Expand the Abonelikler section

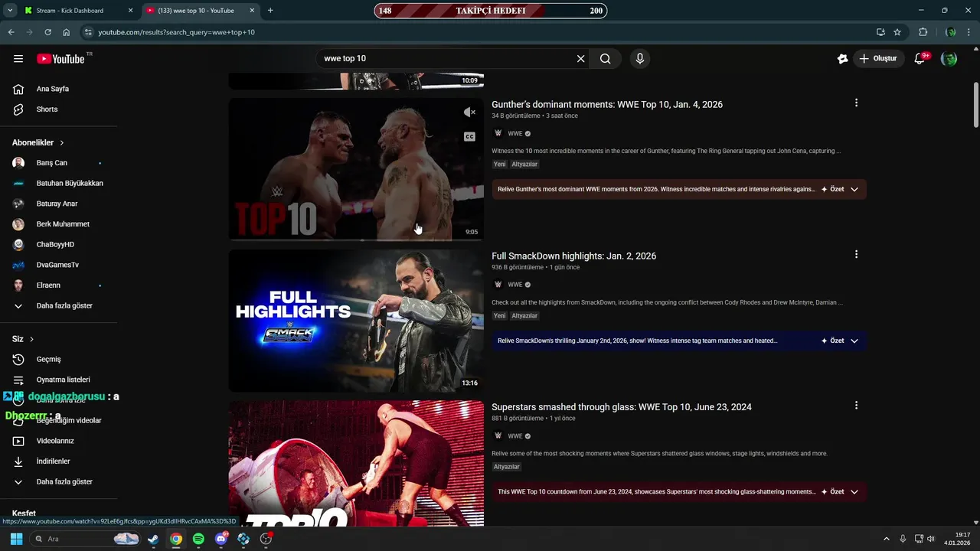(38, 143)
